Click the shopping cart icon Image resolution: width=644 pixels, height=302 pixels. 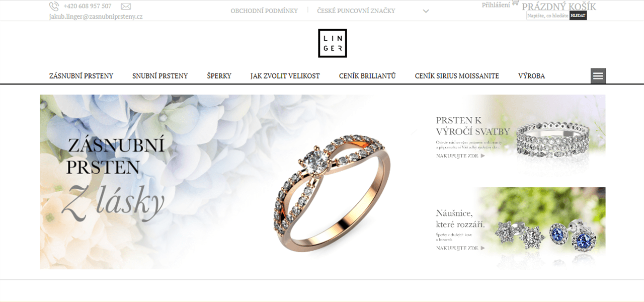tap(515, 4)
